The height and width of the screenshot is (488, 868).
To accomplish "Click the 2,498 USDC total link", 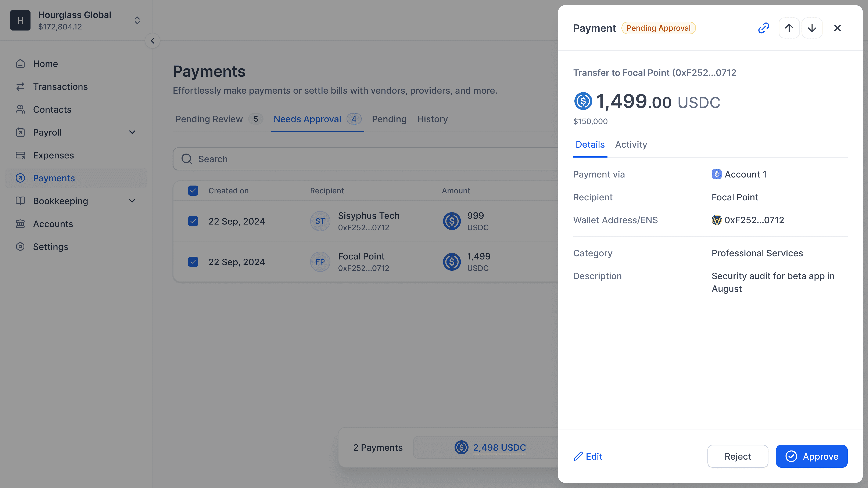I will 499,448.
